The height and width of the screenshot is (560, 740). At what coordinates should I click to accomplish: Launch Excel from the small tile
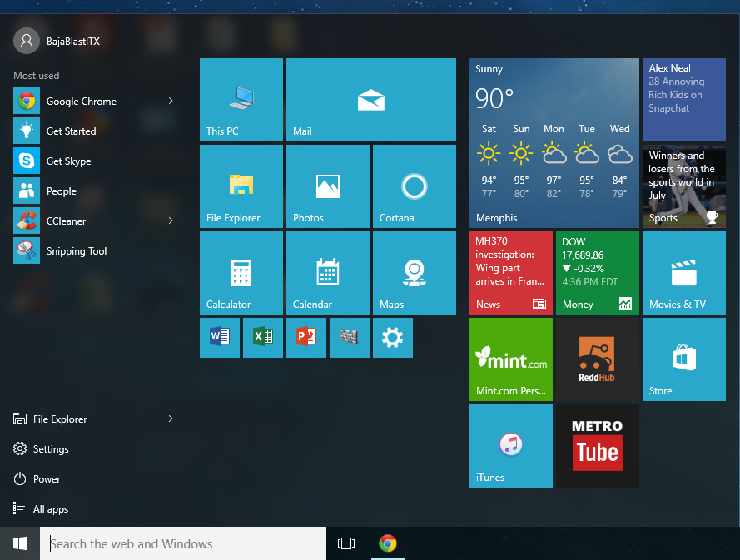click(263, 337)
